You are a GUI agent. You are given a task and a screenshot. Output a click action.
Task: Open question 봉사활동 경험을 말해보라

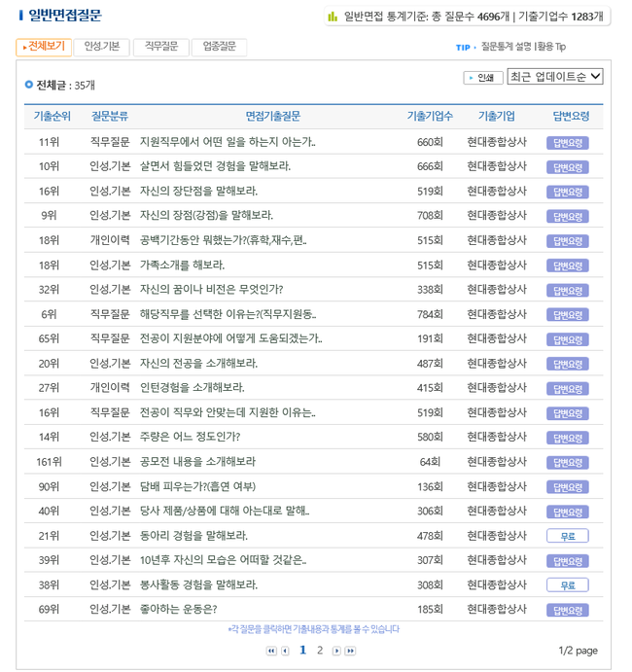click(x=198, y=585)
